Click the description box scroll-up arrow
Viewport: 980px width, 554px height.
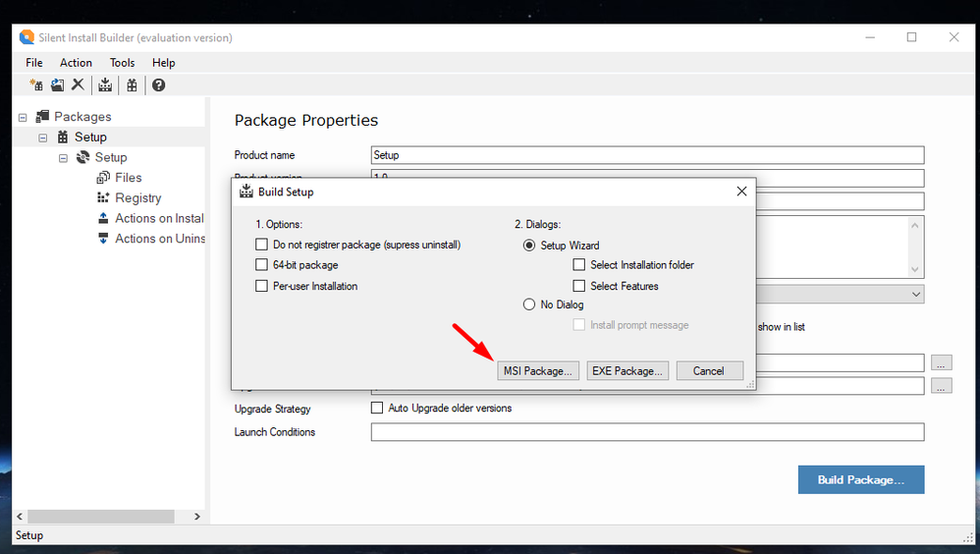point(915,225)
